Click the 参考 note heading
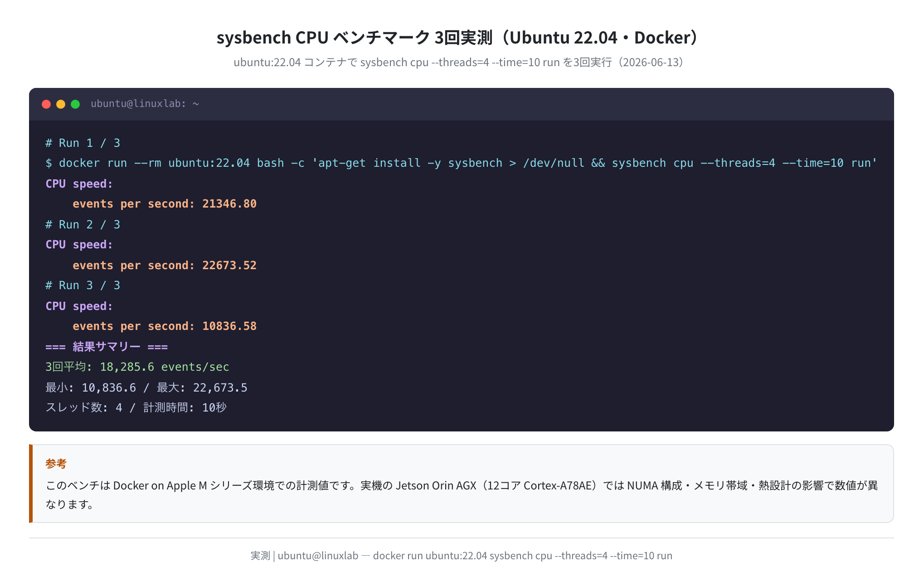This screenshot has height=581, width=924. (x=56, y=464)
